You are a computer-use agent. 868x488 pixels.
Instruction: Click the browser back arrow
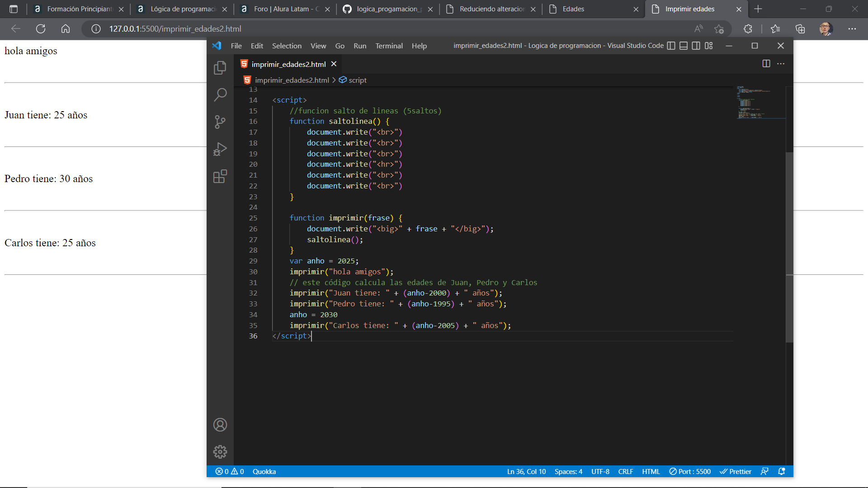(16, 29)
